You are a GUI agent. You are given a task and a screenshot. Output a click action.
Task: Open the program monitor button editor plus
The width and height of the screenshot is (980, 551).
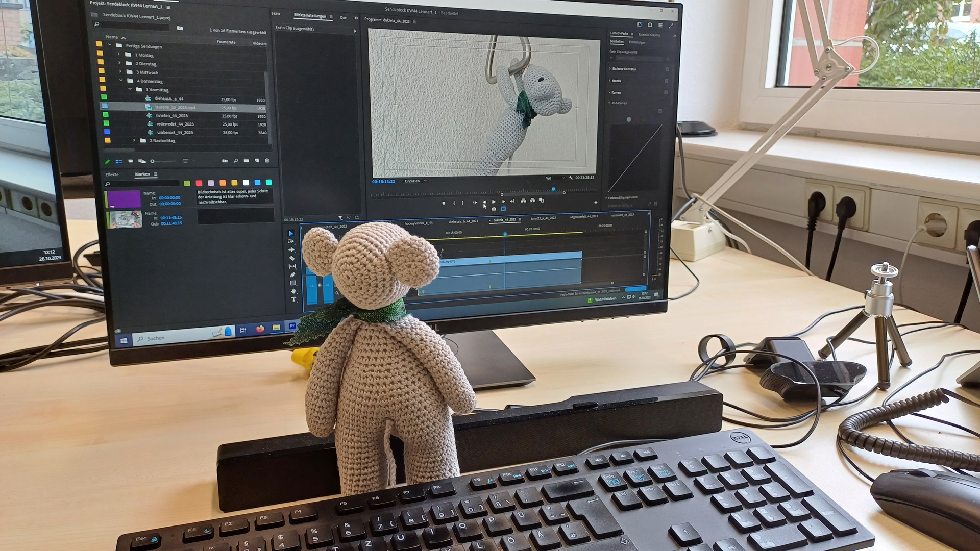(x=596, y=202)
